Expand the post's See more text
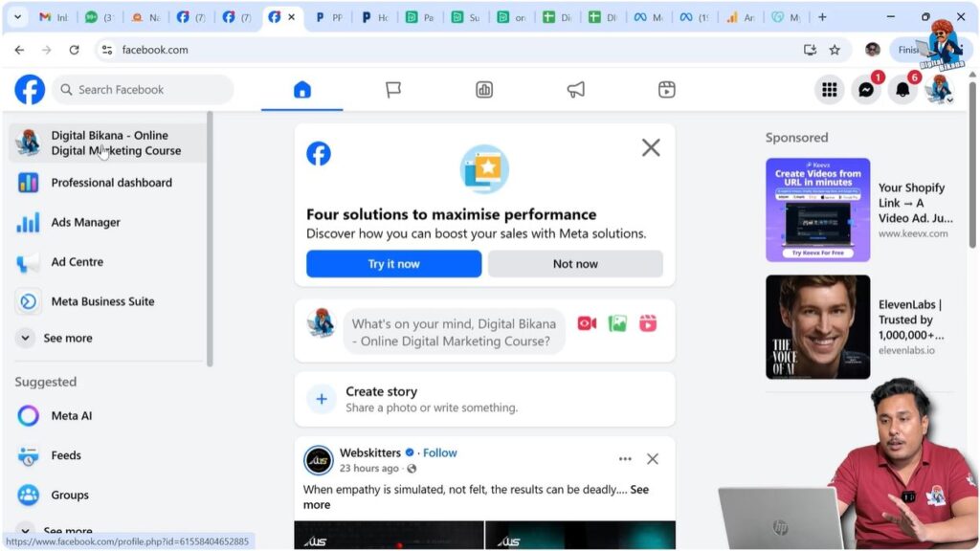 click(479, 497)
